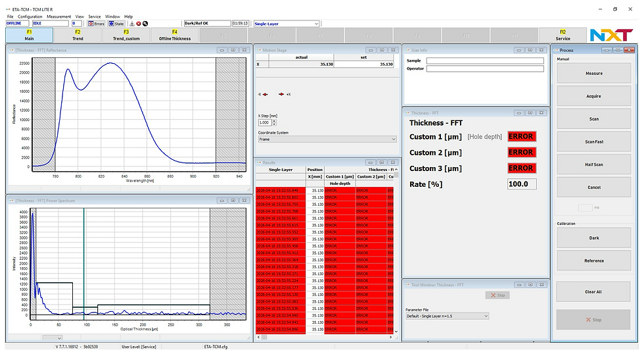Click the Sample input field

tap(485, 61)
